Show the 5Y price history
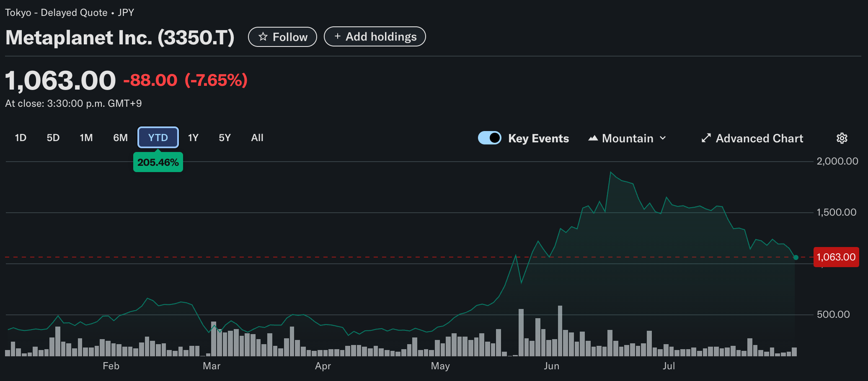This screenshot has width=868, height=381. (225, 138)
